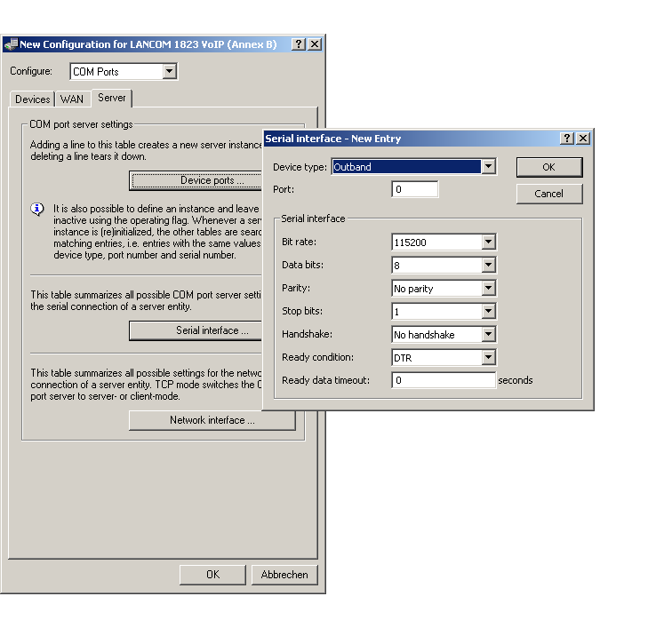
Task: Expand the Handshake dropdown
Action: (488, 335)
